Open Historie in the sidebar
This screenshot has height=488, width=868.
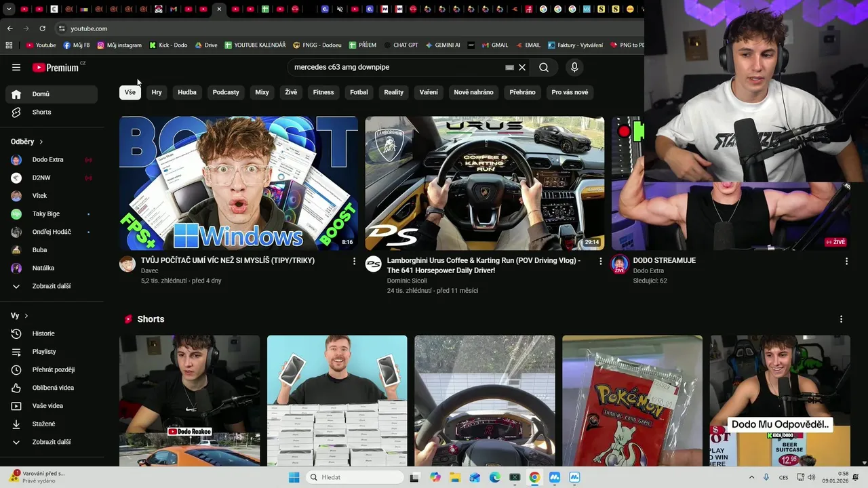(x=52, y=333)
